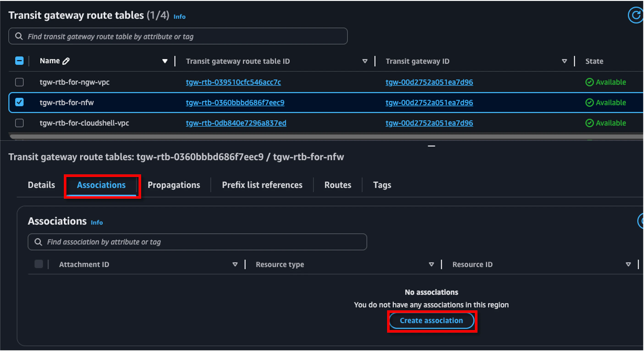Switch to the Prefix list references tab
This screenshot has height=351, width=644.
coord(262,185)
